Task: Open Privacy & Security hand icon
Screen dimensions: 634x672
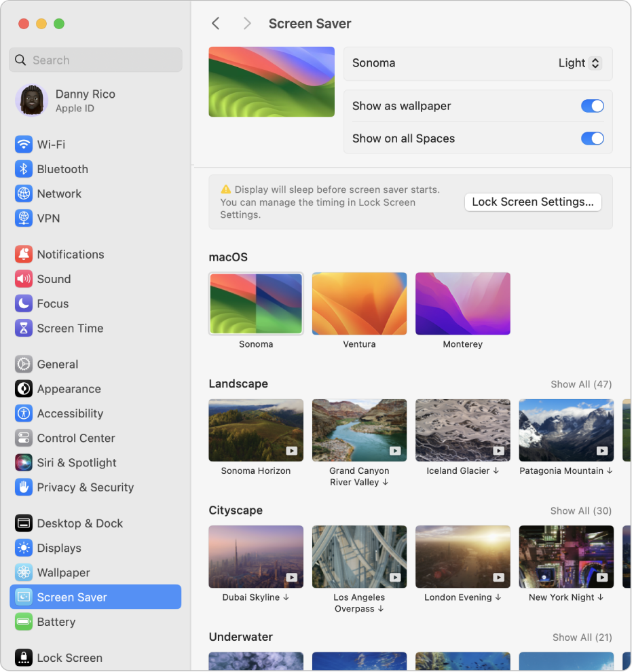Action: (24, 487)
